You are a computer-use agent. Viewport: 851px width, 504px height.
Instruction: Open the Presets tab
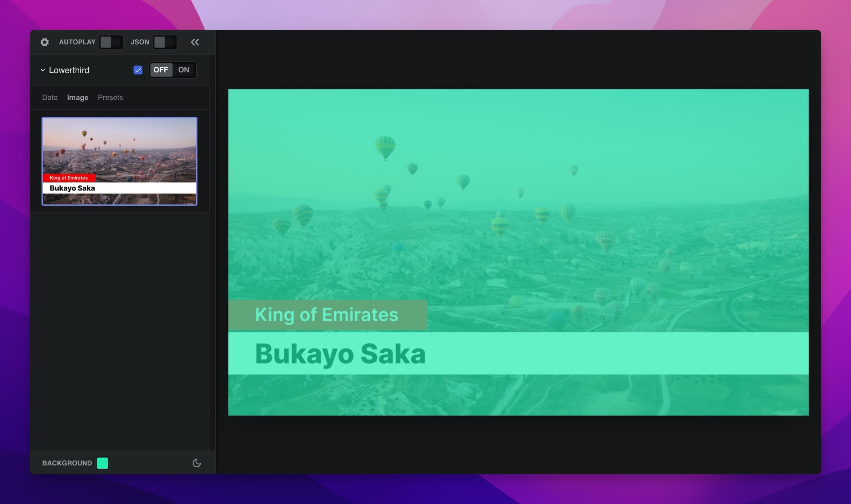[x=110, y=97]
